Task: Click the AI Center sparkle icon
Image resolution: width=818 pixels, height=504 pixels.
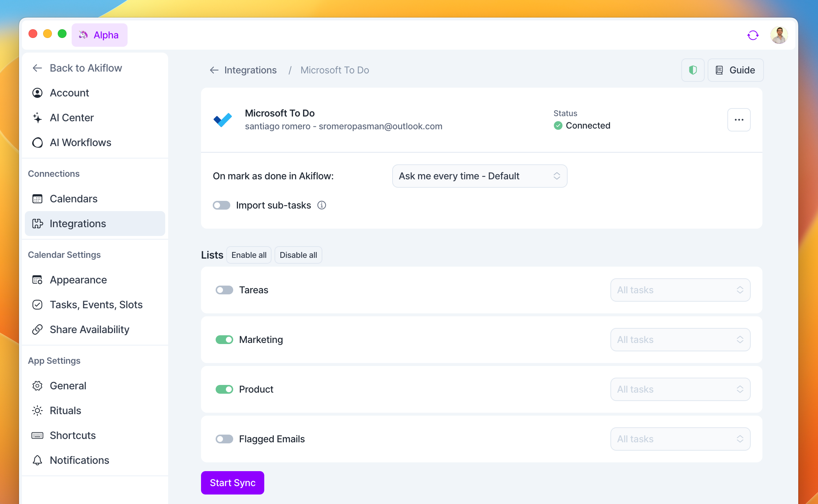Action: tap(37, 118)
